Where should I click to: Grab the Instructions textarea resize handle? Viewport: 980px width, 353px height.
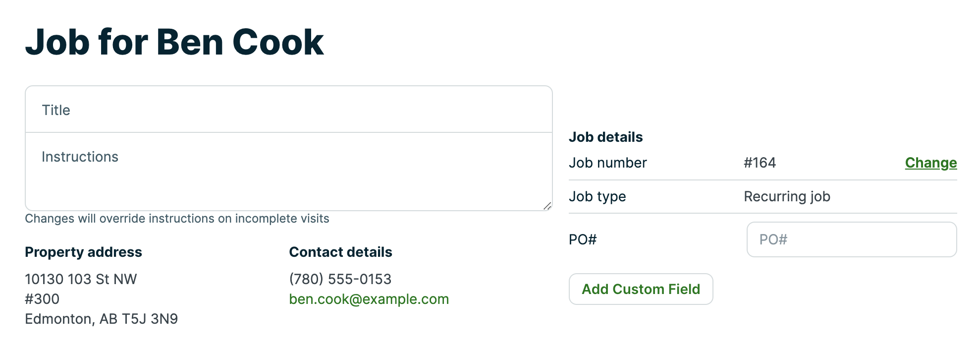tap(547, 206)
